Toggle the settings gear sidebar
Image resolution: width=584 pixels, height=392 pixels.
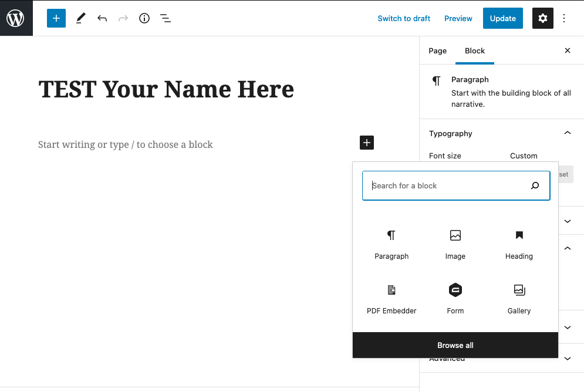(x=543, y=18)
